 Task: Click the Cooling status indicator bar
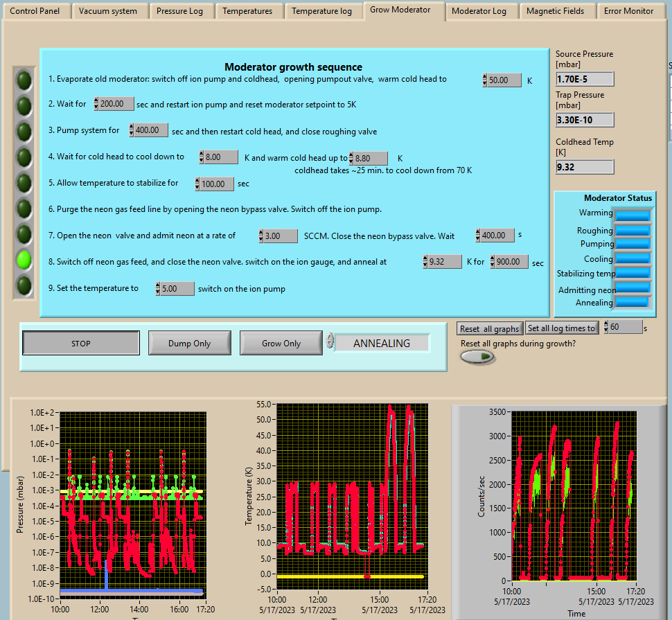pyautogui.click(x=633, y=258)
